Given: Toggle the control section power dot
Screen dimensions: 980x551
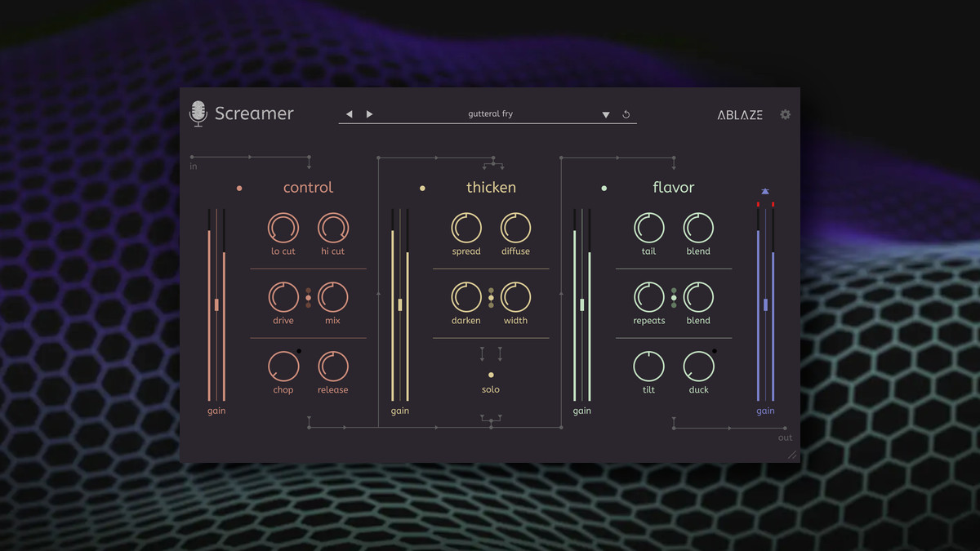Looking at the screenshot, I should coord(239,189).
